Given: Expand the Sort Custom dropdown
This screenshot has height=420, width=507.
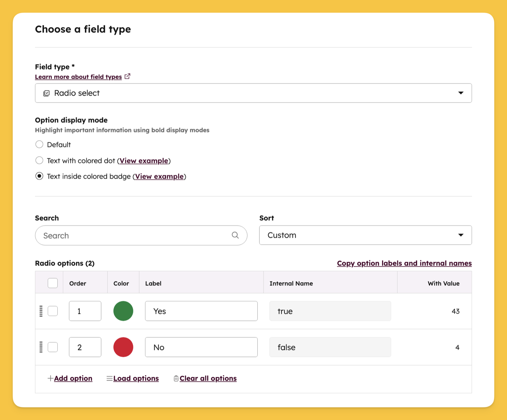Looking at the screenshot, I should coord(365,235).
